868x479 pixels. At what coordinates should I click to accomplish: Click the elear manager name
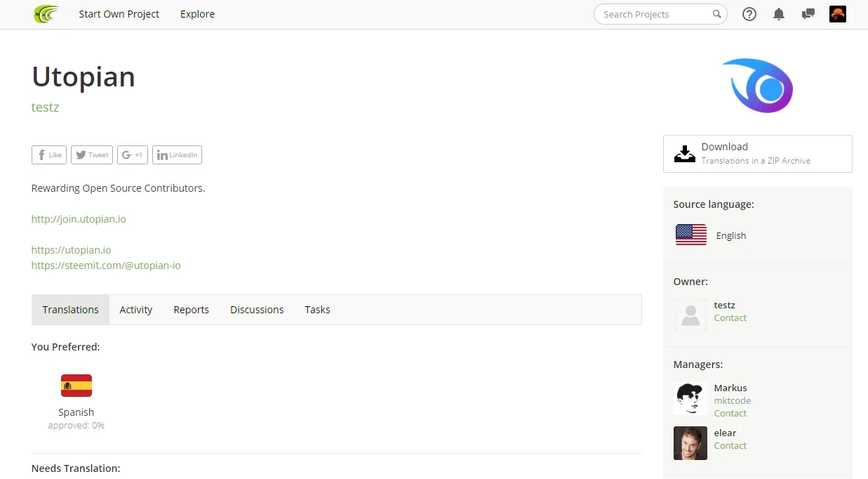click(725, 433)
